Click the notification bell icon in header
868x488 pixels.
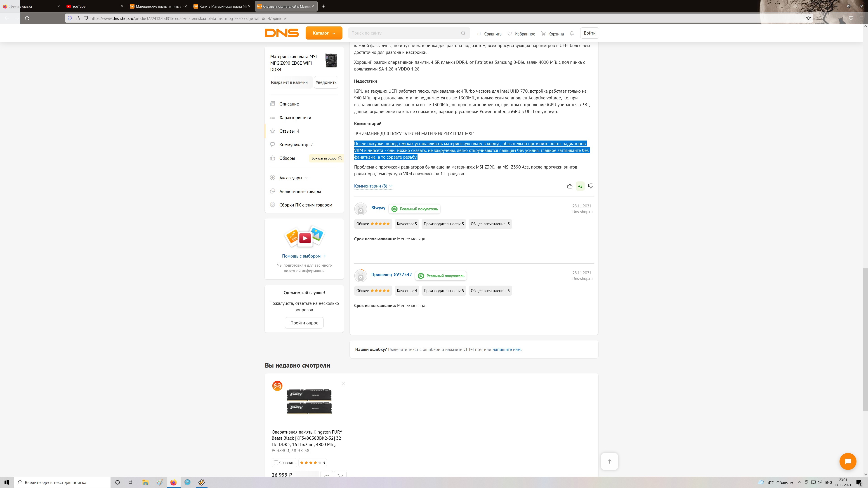click(572, 33)
